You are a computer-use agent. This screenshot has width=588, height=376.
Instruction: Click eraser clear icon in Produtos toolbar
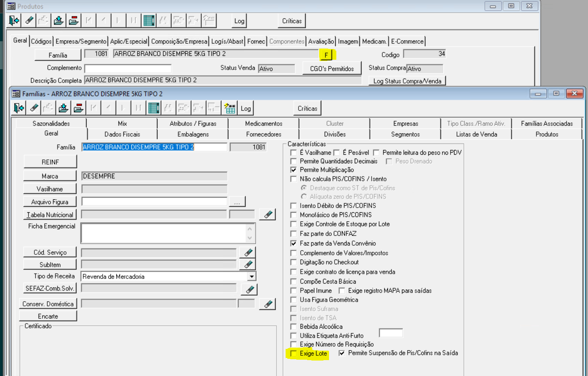pos(29,20)
